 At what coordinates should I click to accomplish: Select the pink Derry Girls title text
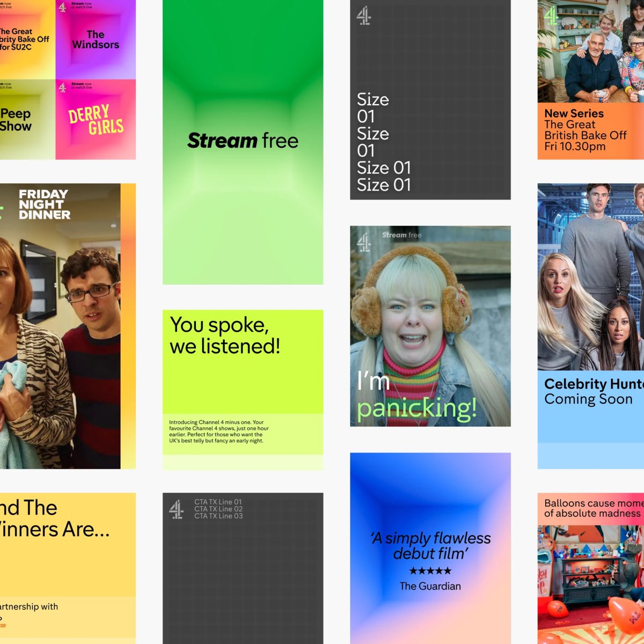pyautogui.click(x=96, y=119)
